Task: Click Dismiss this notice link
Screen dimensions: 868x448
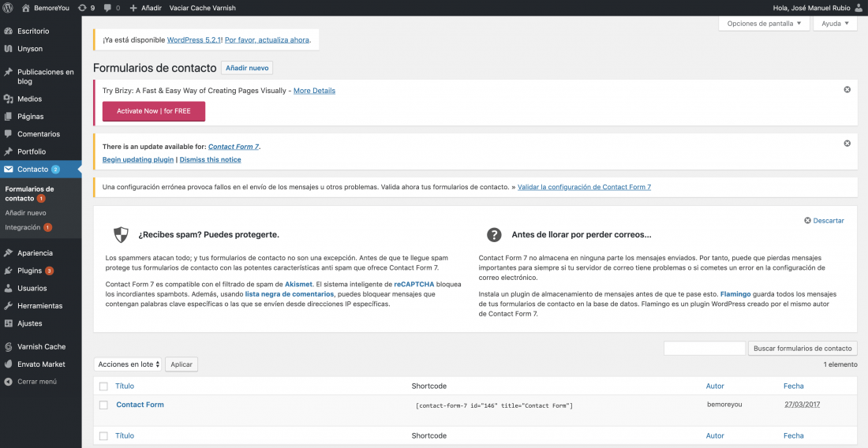Action: (x=211, y=159)
